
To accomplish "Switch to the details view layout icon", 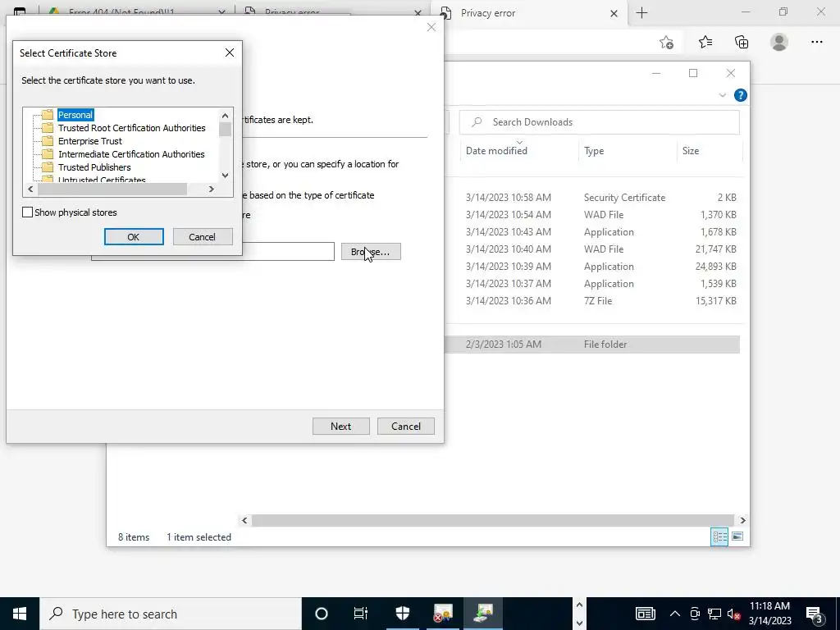I will tap(719, 536).
